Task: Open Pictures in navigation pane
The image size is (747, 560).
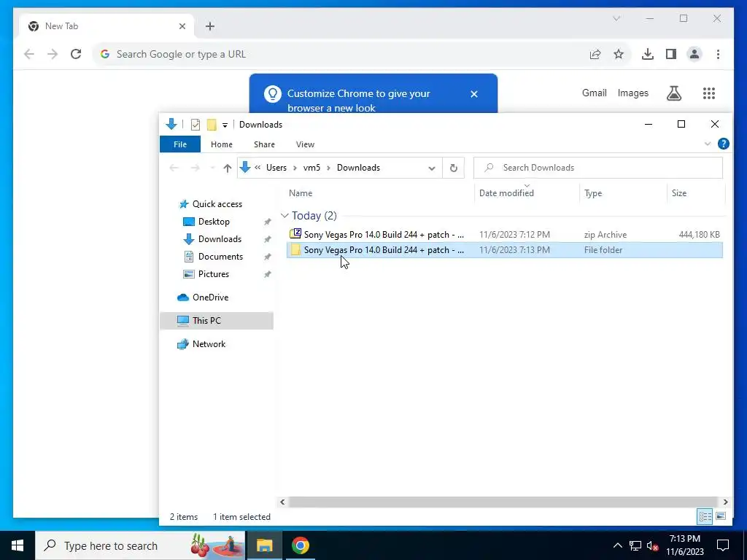Action: (214, 274)
